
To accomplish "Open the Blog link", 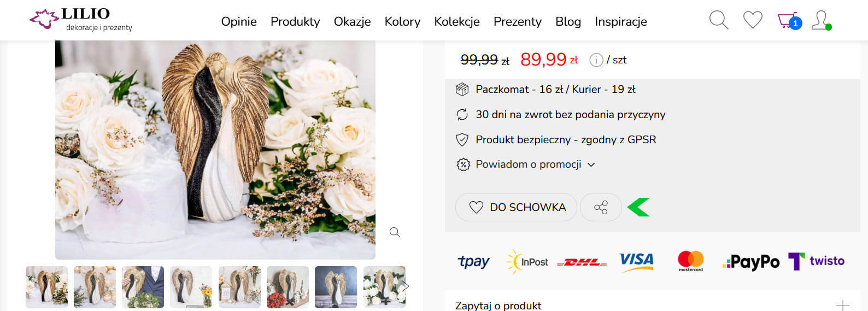I will (x=568, y=22).
